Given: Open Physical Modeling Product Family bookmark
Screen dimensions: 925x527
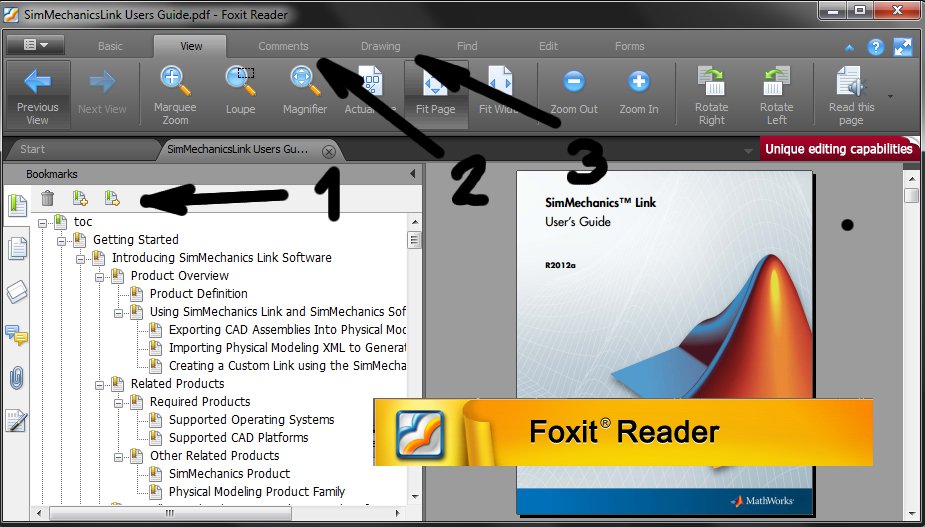Looking at the screenshot, I should (257, 492).
